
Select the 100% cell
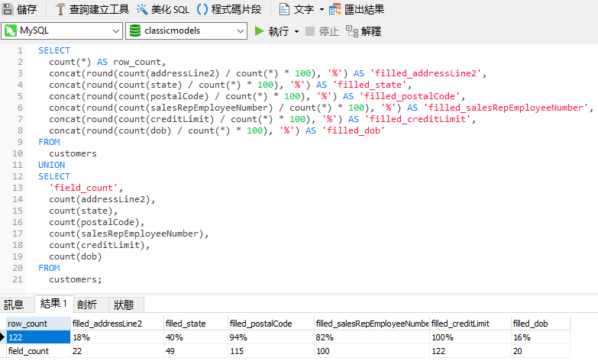tap(470, 337)
